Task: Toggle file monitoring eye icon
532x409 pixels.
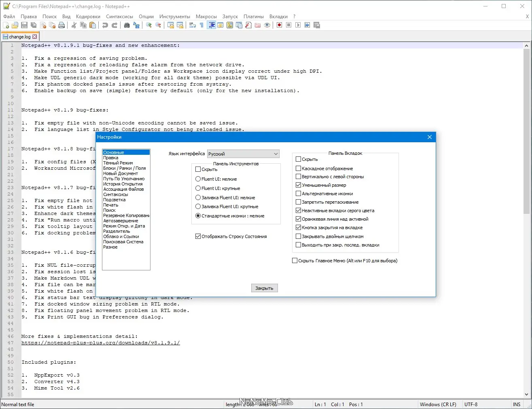Action: [267, 25]
